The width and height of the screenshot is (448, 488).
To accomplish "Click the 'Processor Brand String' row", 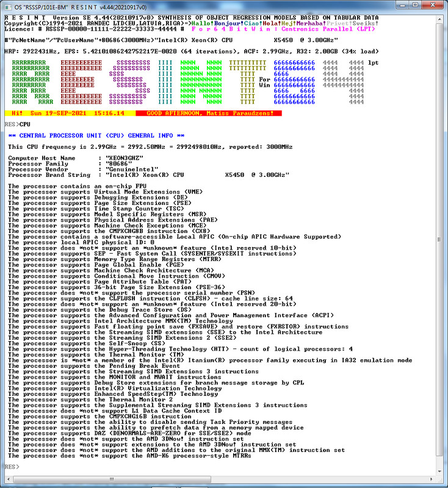I will [x=148, y=175].
